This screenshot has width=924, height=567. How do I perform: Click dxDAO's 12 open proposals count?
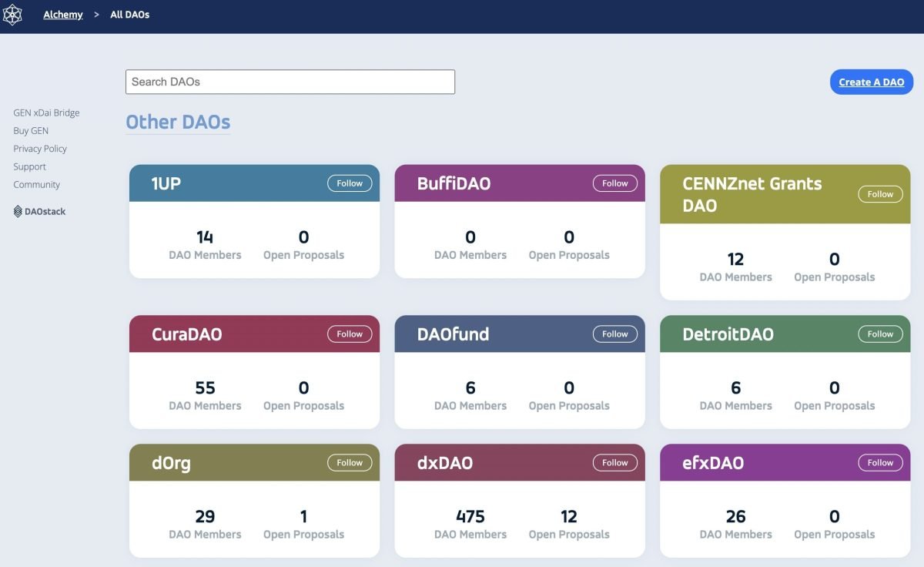[569, 516]
